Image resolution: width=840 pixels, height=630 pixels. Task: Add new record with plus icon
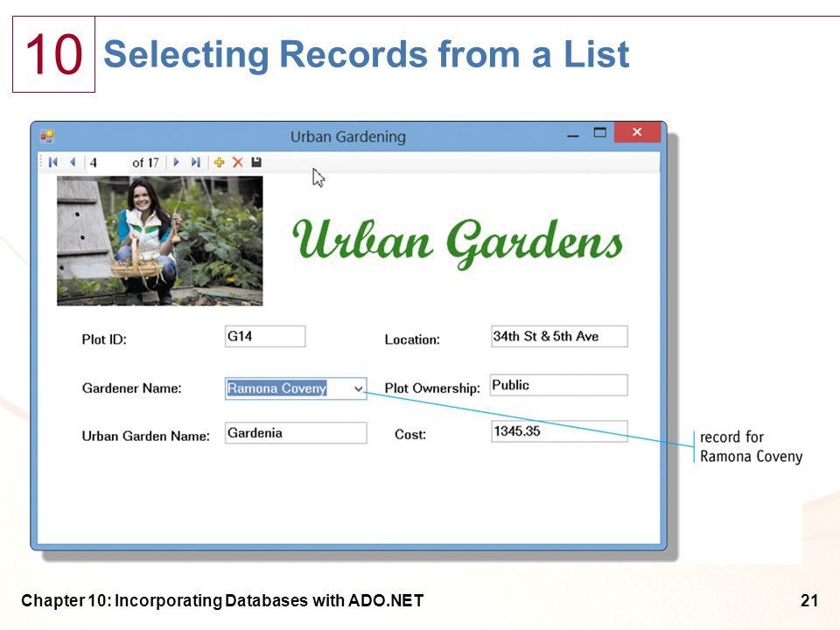click(x=219, y=163)
